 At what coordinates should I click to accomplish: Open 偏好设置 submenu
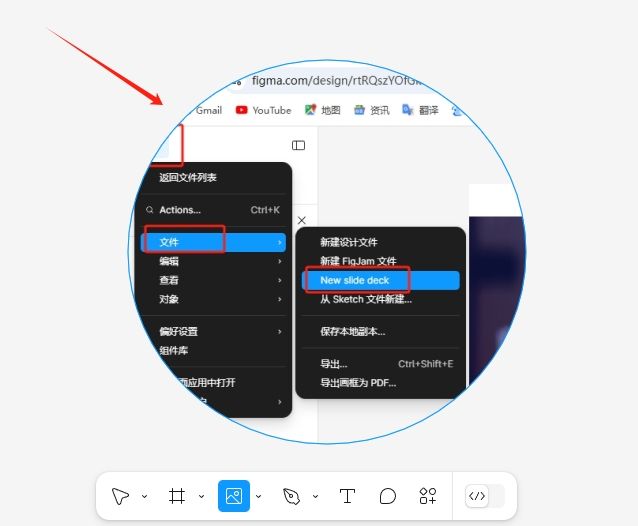tap(213, 332)
